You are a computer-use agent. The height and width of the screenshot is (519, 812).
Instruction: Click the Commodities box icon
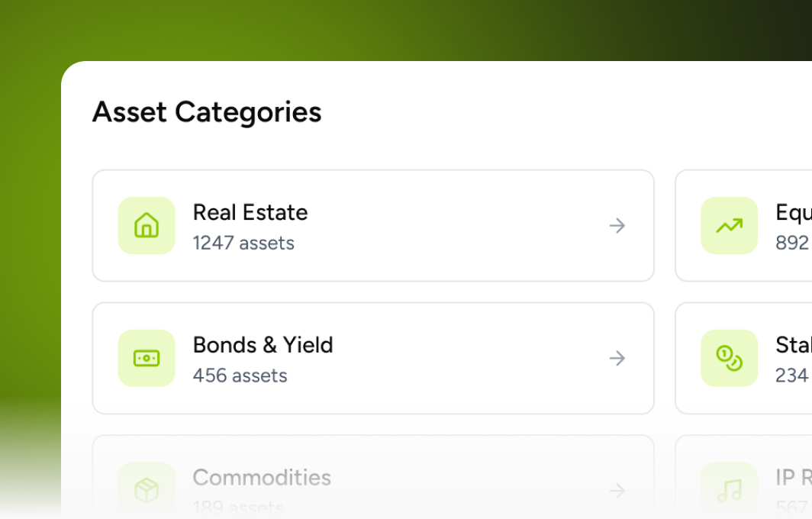pos(147,491)
